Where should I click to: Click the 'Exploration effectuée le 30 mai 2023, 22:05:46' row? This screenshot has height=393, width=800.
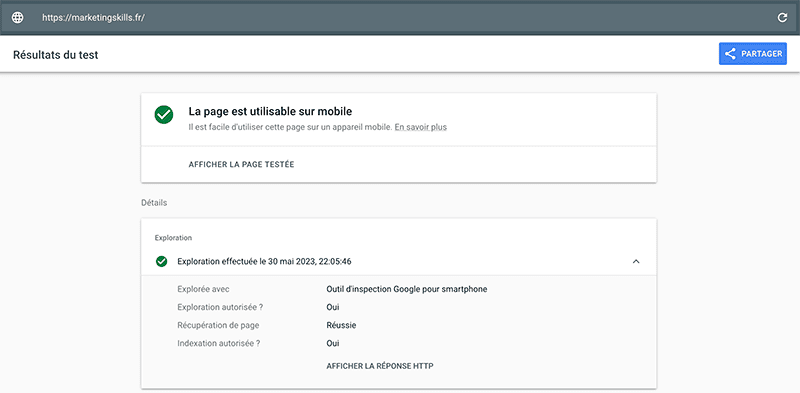pyautogui.click(x=398, y=261)
